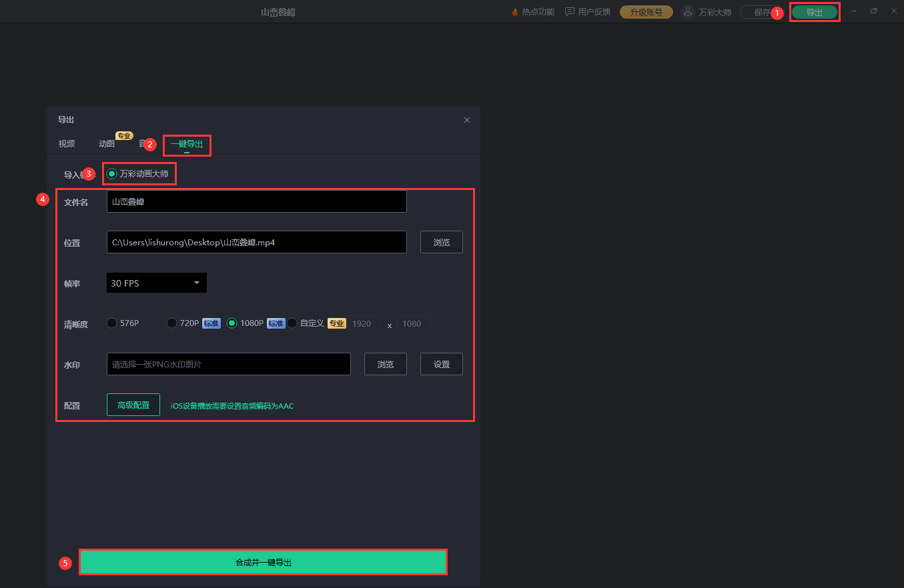Screen dimensions: 904x588
Task: Minimize the application window
Action: (x=854, y=11)
